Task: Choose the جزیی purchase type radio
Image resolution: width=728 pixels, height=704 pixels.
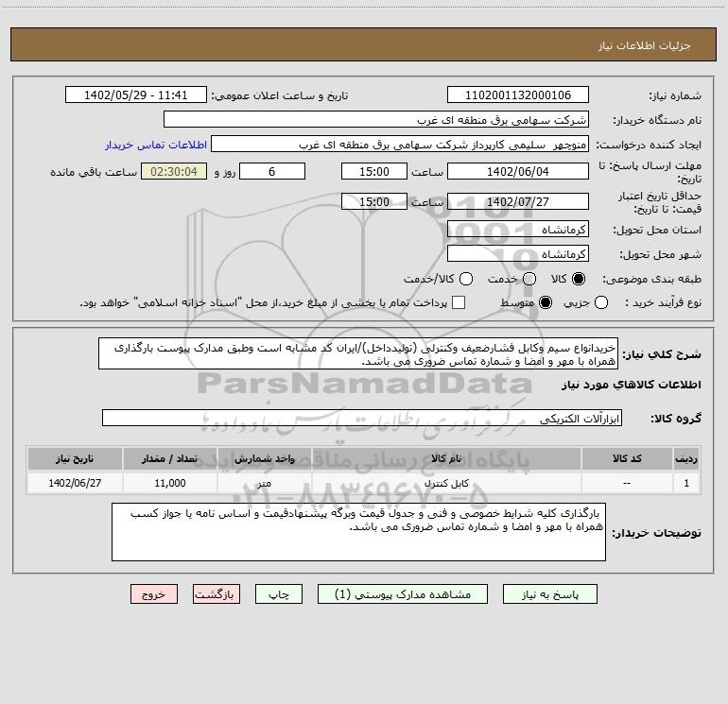Action: click(x=600, y=302)
